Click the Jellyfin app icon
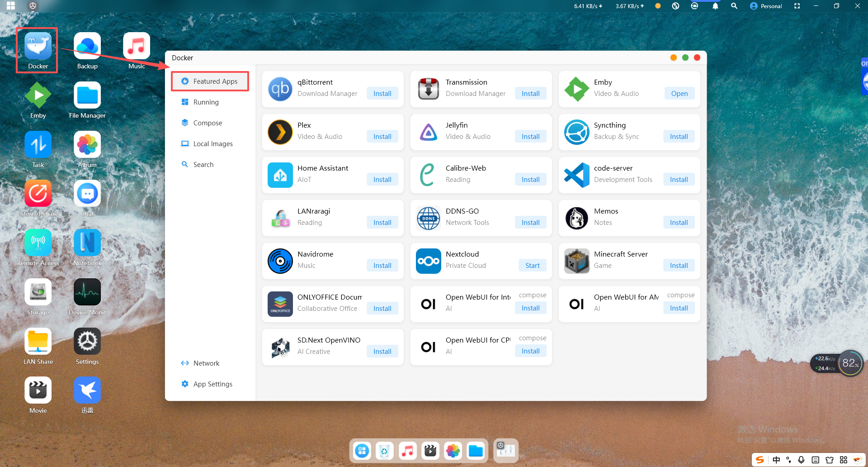The height and width of the screenshot is (467, 868). (x=429, y=132)
